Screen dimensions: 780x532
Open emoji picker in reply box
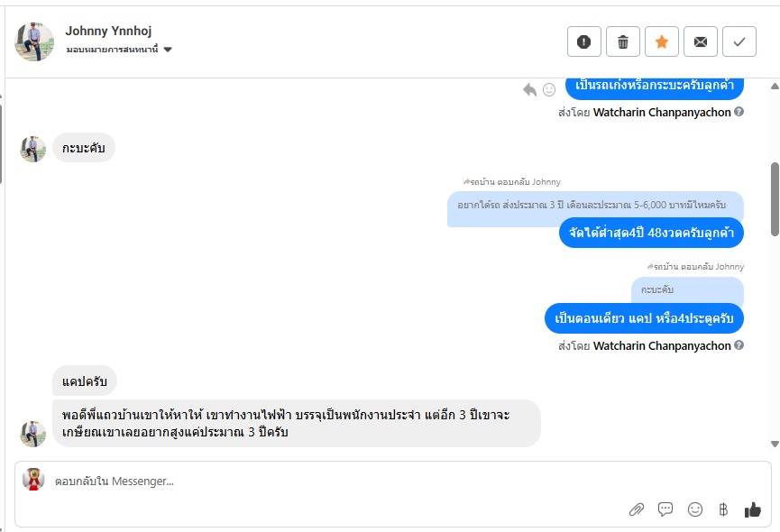695,509
